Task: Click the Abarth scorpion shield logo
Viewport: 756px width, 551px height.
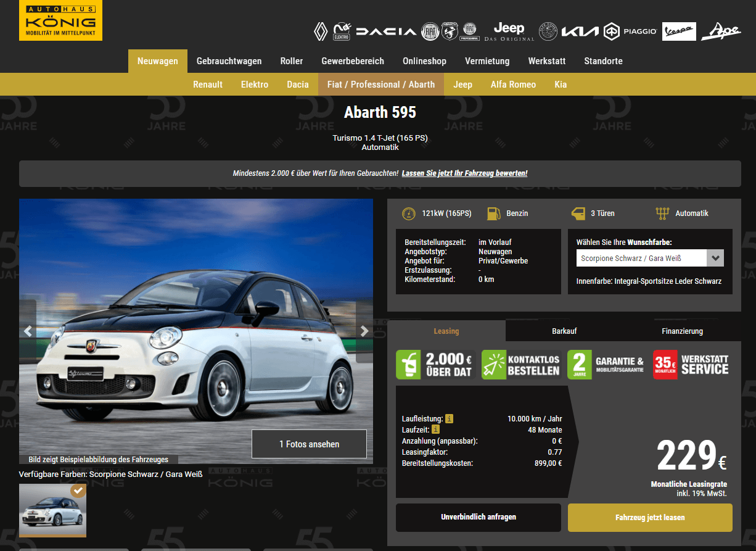Action: click(450, 31)
